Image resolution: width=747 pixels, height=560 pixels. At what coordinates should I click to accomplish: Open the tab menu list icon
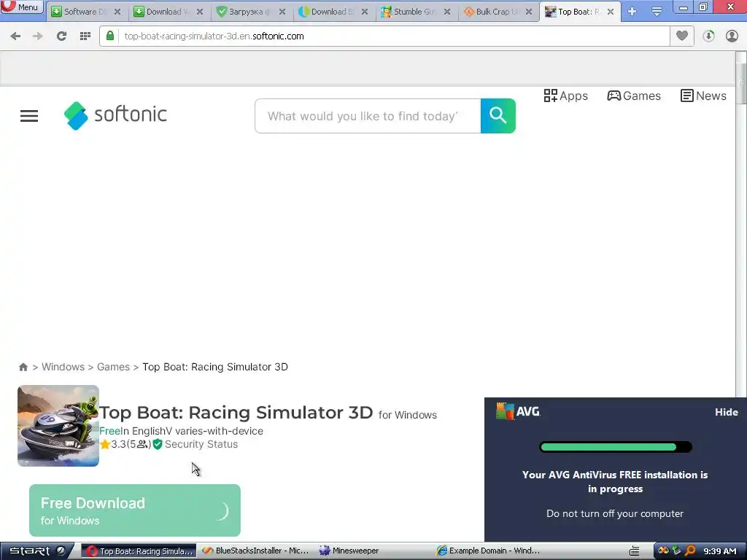(x=657, y=12)
